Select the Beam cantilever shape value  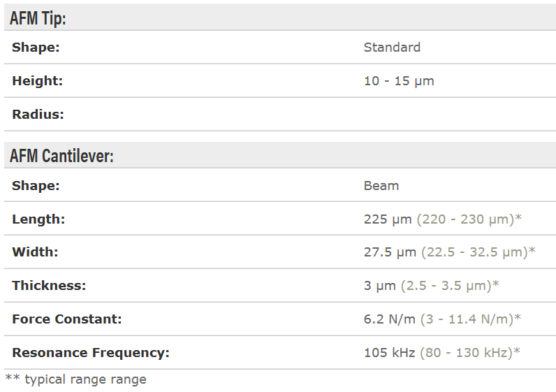tap(381, 186)
